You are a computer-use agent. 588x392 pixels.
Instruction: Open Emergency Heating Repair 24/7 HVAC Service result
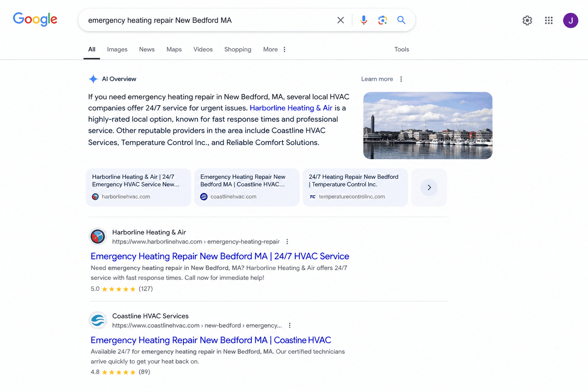click(220, 256)
